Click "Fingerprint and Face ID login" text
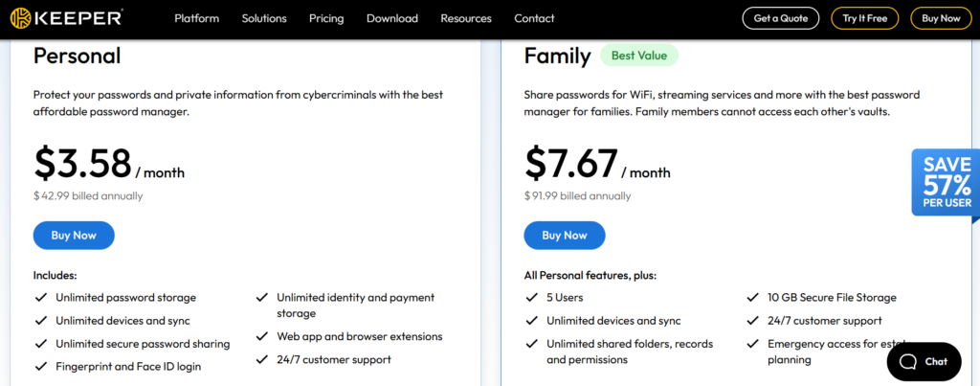 click(x=128, y=366)
